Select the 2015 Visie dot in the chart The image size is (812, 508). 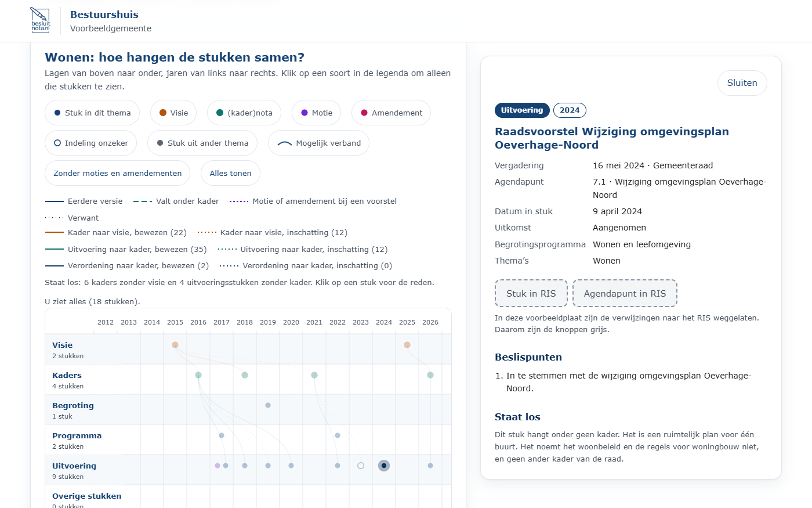pos(175,345)
